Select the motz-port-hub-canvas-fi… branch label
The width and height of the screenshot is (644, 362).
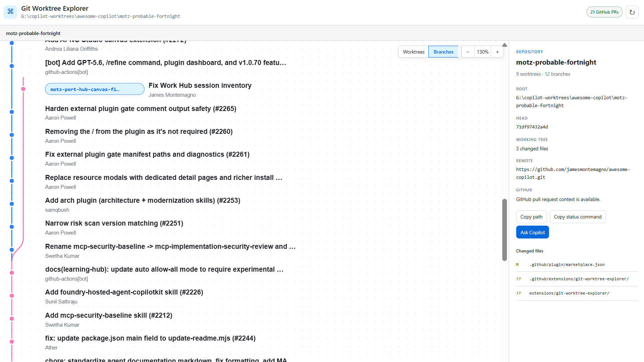click(x=95, y=89)
